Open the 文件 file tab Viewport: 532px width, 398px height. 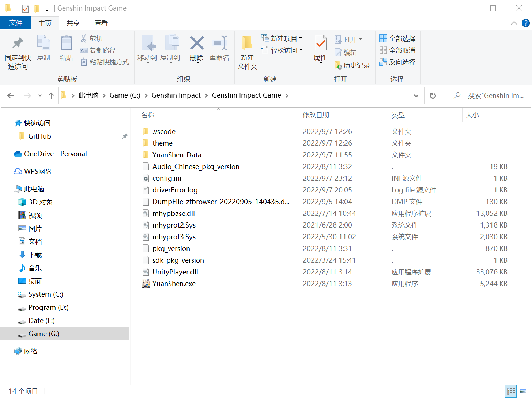coord(16,23)
